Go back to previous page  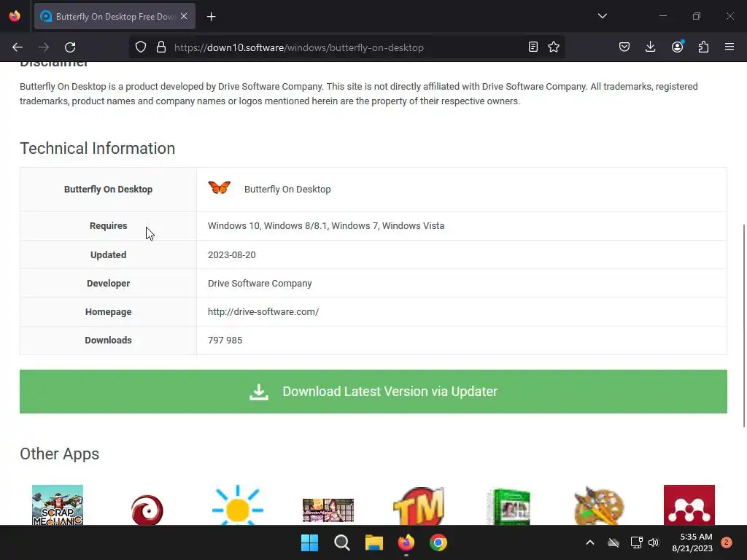coord(18,47)
